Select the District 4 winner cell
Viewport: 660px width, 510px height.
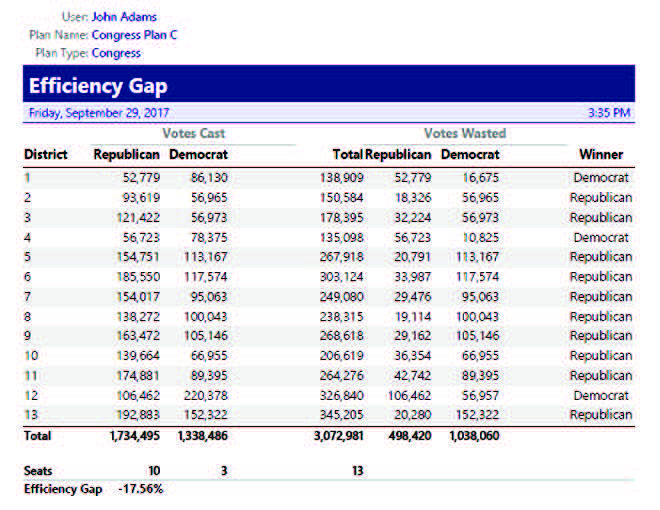(601, 238)
